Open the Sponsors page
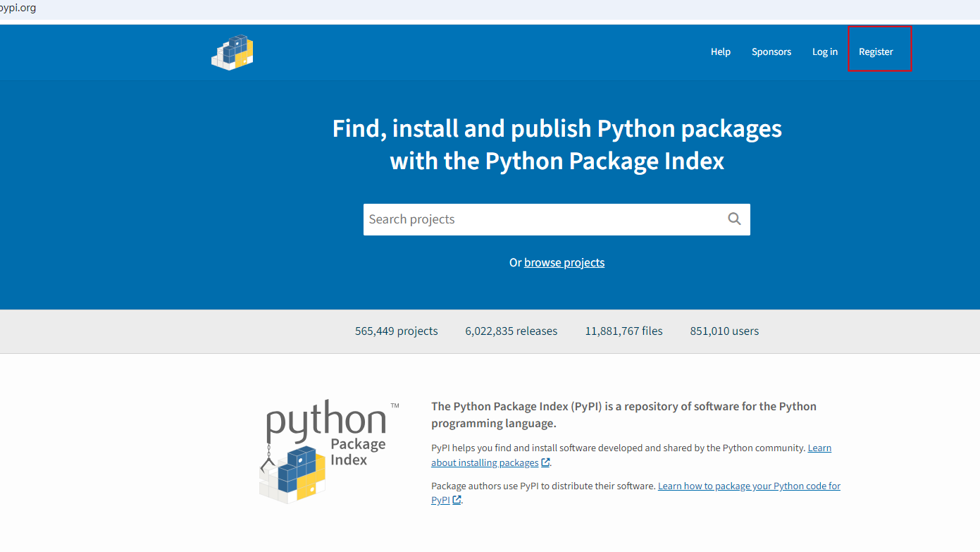This screenshot has height=552, width=980. [771, 51]
